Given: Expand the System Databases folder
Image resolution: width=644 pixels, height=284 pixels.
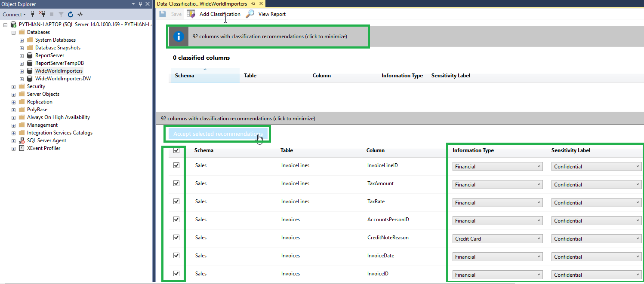Looking at the screenshot, I should 22,40.
